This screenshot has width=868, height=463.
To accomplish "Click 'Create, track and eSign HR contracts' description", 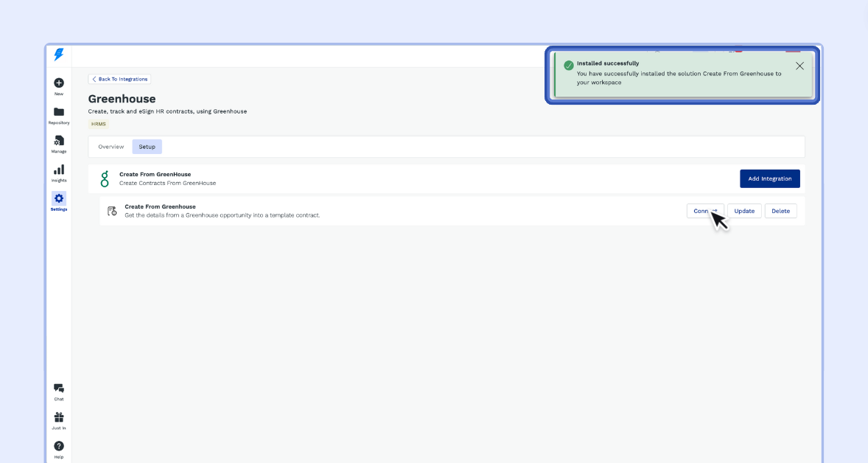I will pyautogui.click(x=167, y=111).
